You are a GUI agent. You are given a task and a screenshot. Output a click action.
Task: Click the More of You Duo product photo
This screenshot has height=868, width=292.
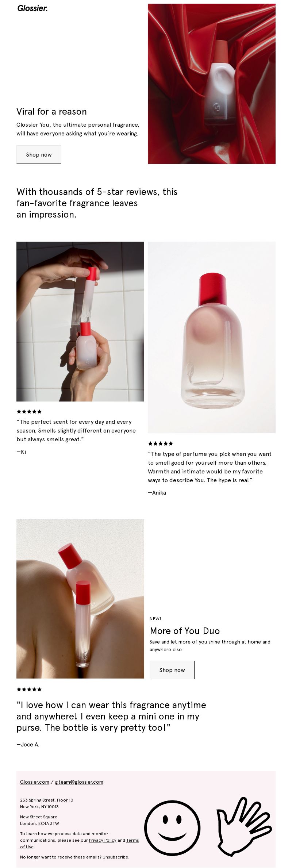(80, 599)
